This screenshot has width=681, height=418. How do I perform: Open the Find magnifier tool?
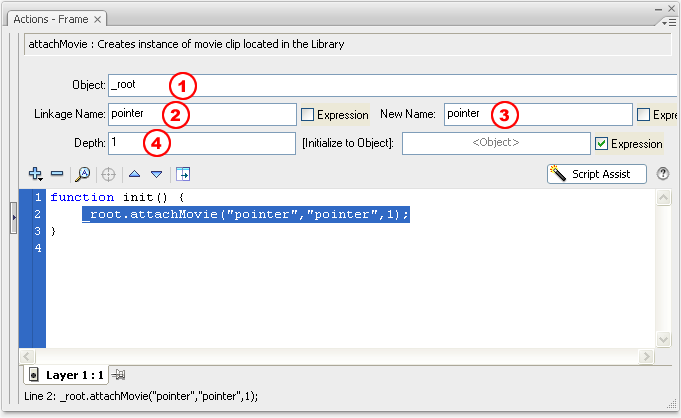point(83,174)
